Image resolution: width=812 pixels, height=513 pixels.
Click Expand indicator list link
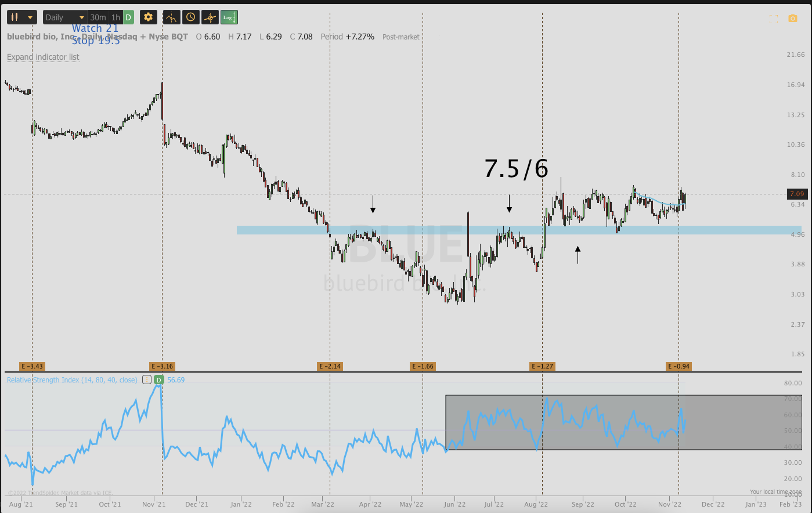click(43, 57)
